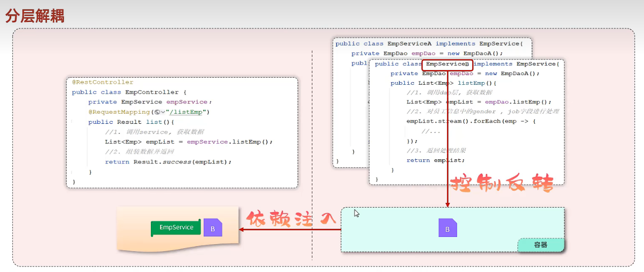Click the red arrowhead pointing to the B icon

tap(242, 229)
